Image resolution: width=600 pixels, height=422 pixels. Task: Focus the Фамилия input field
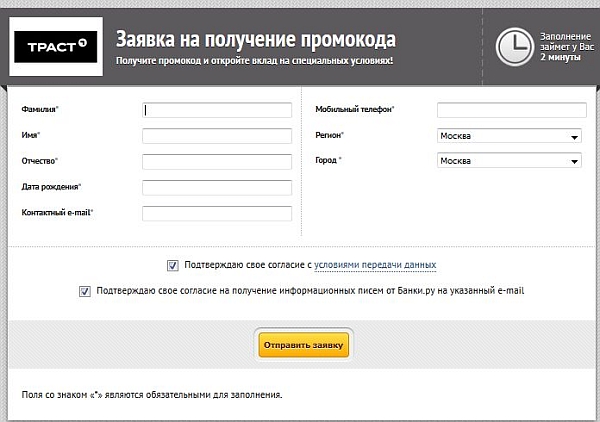[217, 110]
